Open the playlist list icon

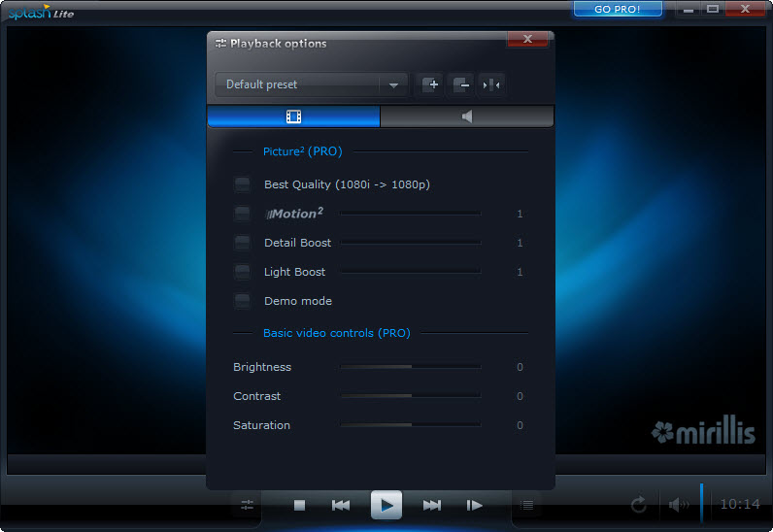(527, 505)
